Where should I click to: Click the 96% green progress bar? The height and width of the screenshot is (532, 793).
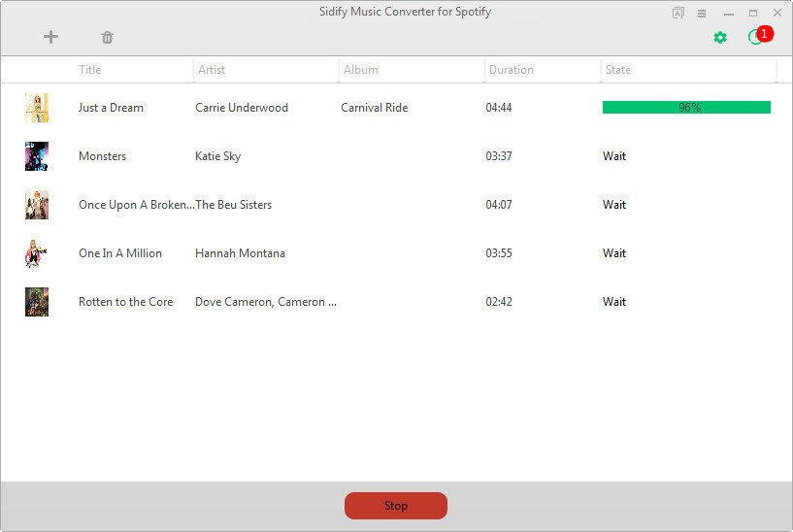(686, 107)
